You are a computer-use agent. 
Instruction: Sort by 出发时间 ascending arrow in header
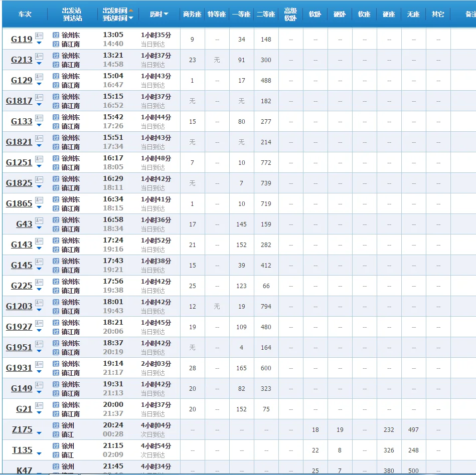click(131, 10)
